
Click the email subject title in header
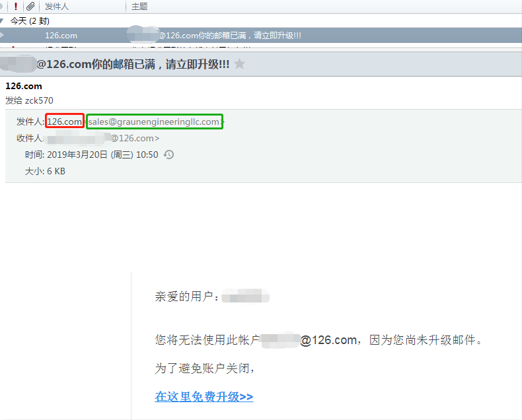[x=133, y=64]
